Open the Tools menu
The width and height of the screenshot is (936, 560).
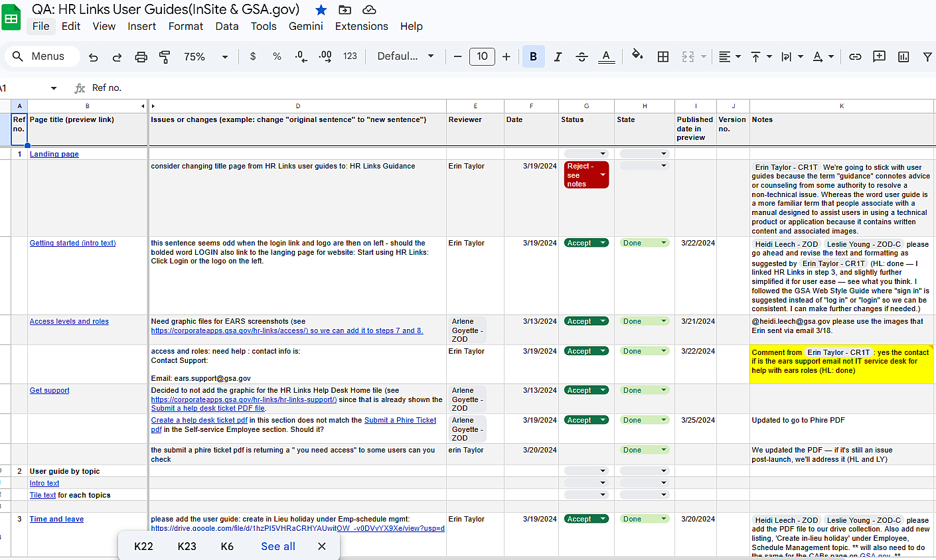tap(264, 26)
